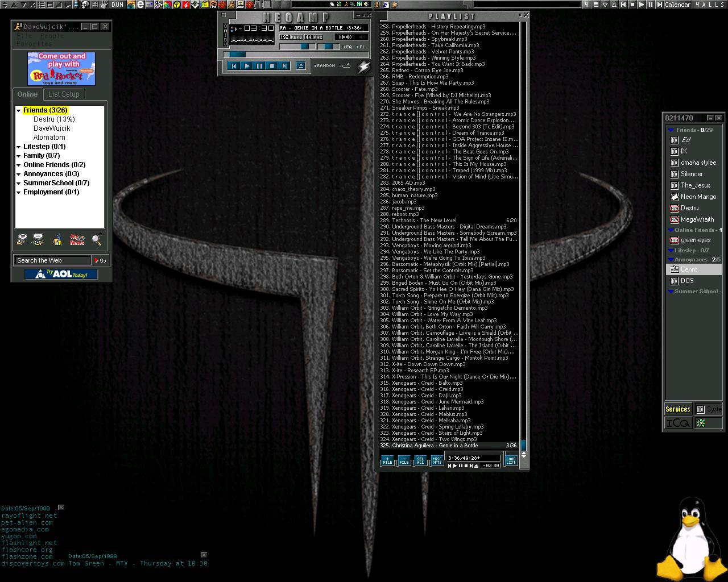Click the Play button in NeoAmp

[246, 66]
